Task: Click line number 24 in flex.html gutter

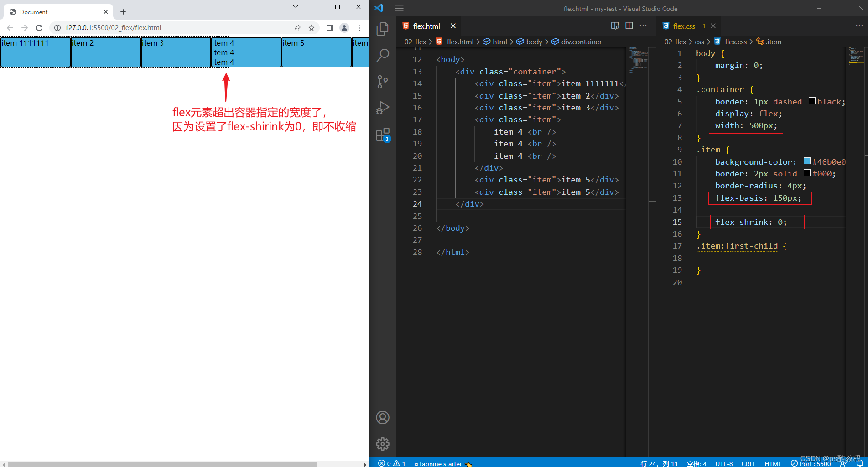Action: 417,204
